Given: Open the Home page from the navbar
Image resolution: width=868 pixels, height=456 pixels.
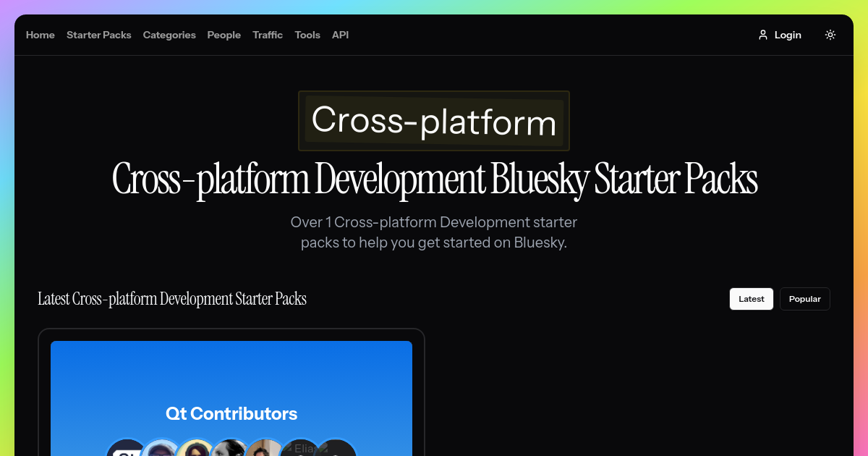Looking at the screenshot, I should click(x=40, y=35).
